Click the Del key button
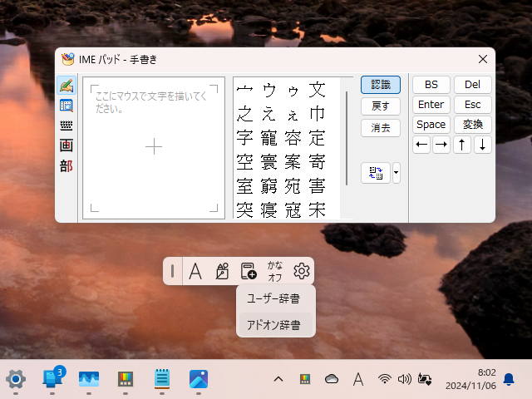Image resolution: width=532 pixels, height=399 pixels. click(473, 85)
